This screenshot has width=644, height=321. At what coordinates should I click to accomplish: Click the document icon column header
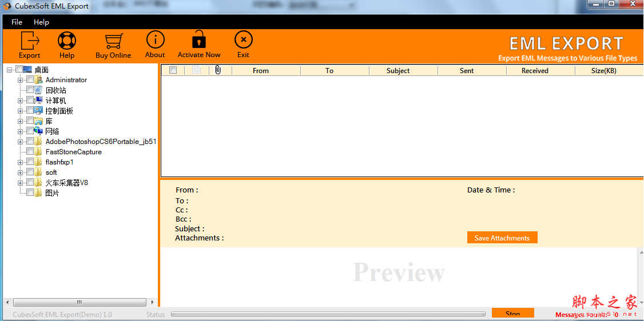(x=196, y=70)
